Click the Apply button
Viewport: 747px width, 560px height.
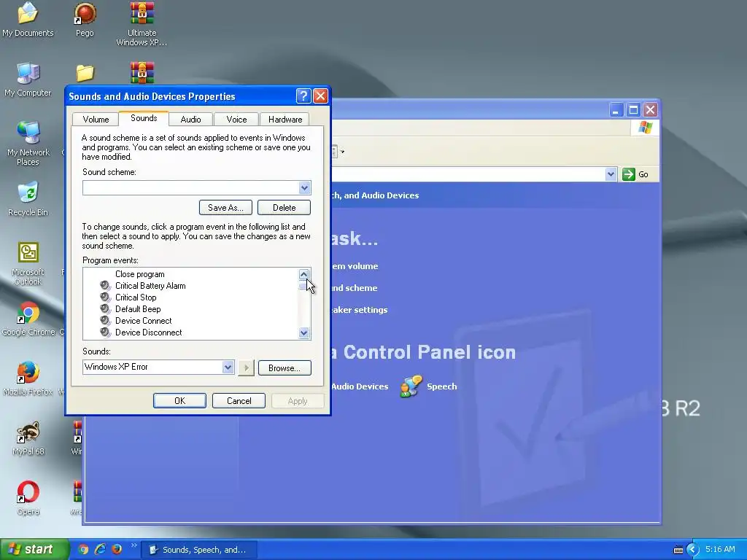[298, 401]
